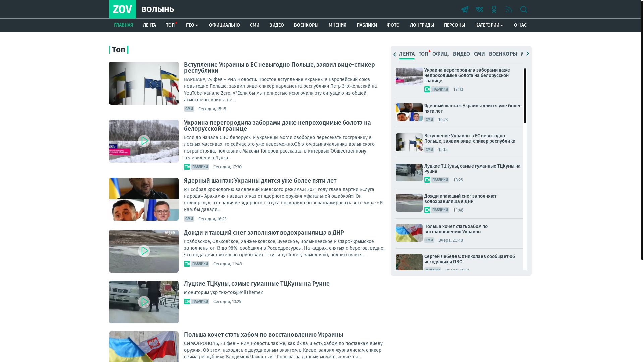This screenshot has width=644, height=362.
Task: Go to ГЛАВНАЯ in navigation
Action: 123,25
